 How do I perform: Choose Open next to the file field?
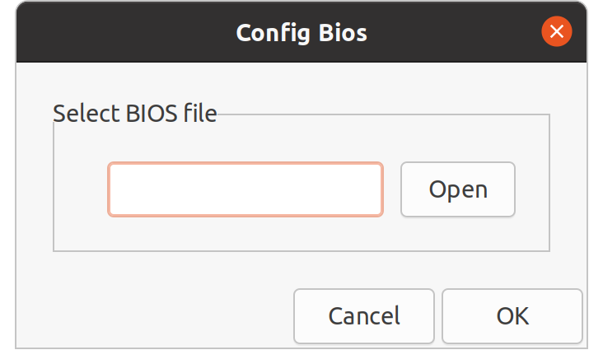458,189
